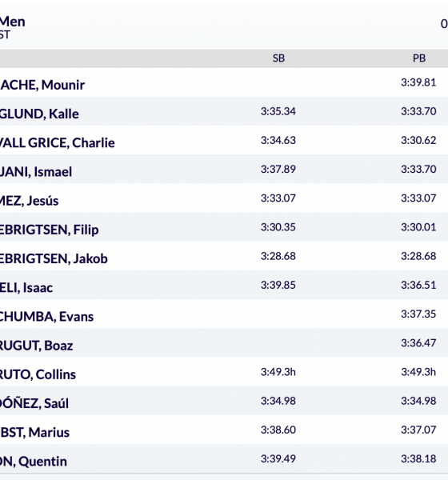
Task: Click Saúl athlete name
Action: pyautogui.click(x=34, y=403)
